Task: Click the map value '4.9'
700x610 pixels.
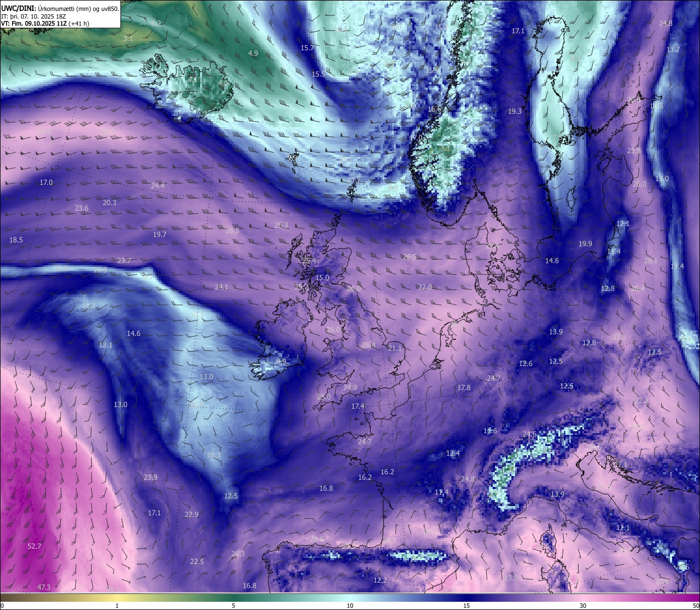Action: (x=253, y=54)
